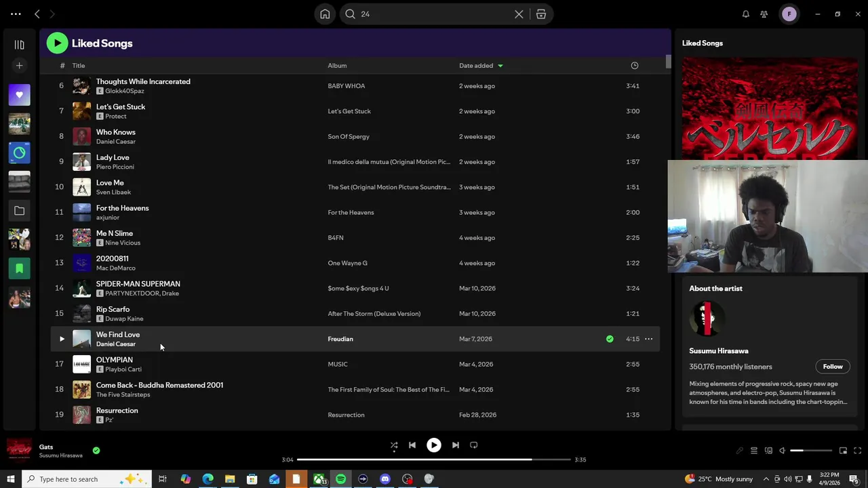The image size is (868, 488).
Task: Open the playlist folder in the sidebar
Action: coord(19,211)
